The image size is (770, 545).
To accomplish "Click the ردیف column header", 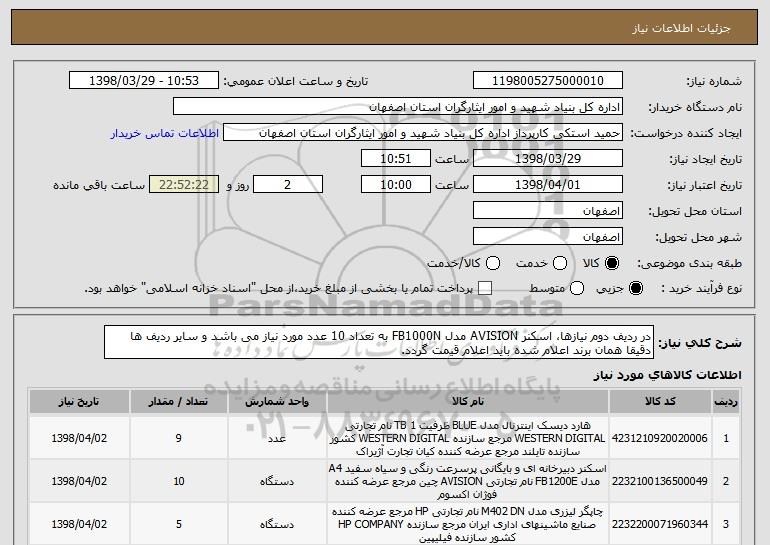I will (x=726, y=402).
